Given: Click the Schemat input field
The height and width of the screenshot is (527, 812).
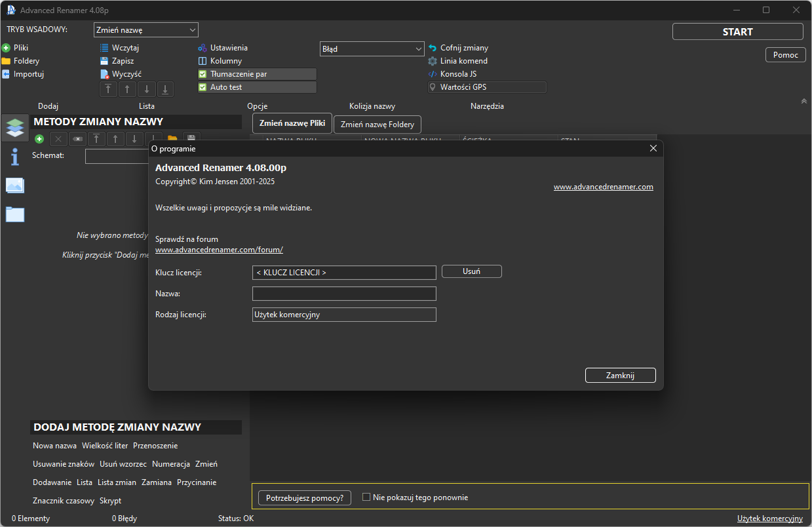Looking at the screenshot, I should pyautogui.click(x=117, y=156).
